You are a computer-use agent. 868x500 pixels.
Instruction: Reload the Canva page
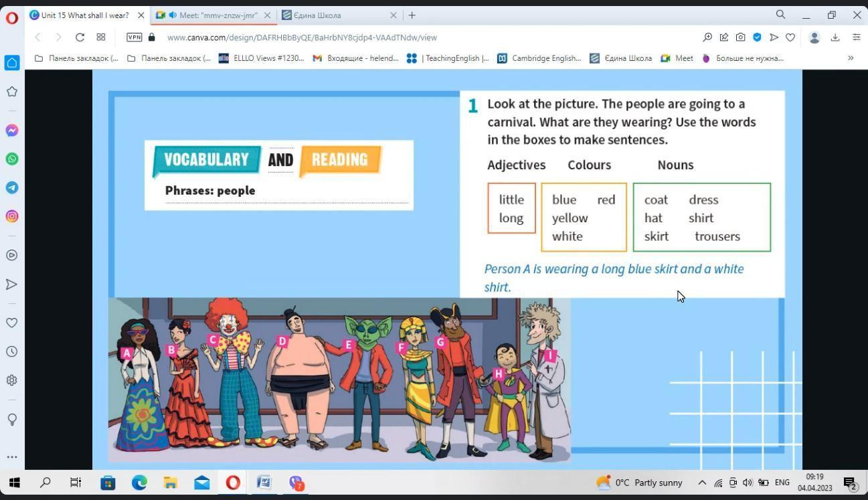[x=80, y=37]
